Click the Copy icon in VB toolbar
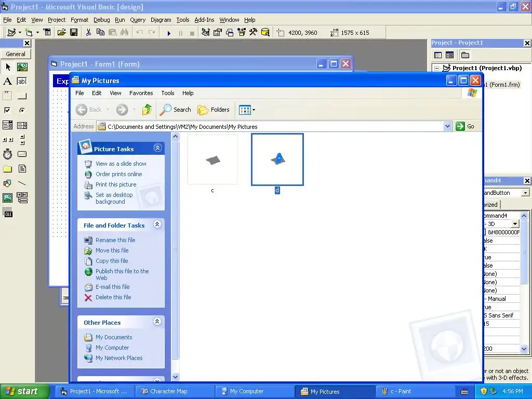Image resolution: width=532 pixels, height=399 pixels. pos(100,33)
